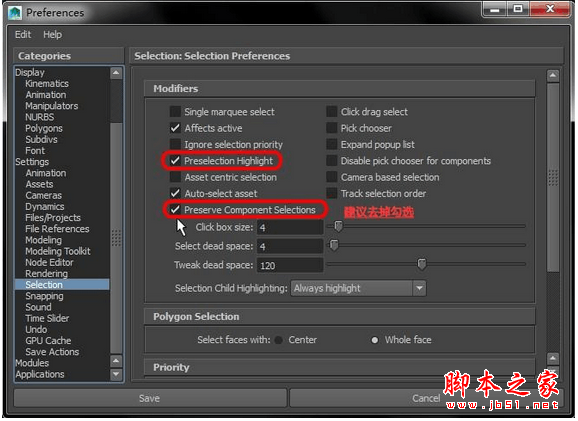Click the Save button
Image resolution: width=578 pixels, height=421 pixels.
click(150, 398)
